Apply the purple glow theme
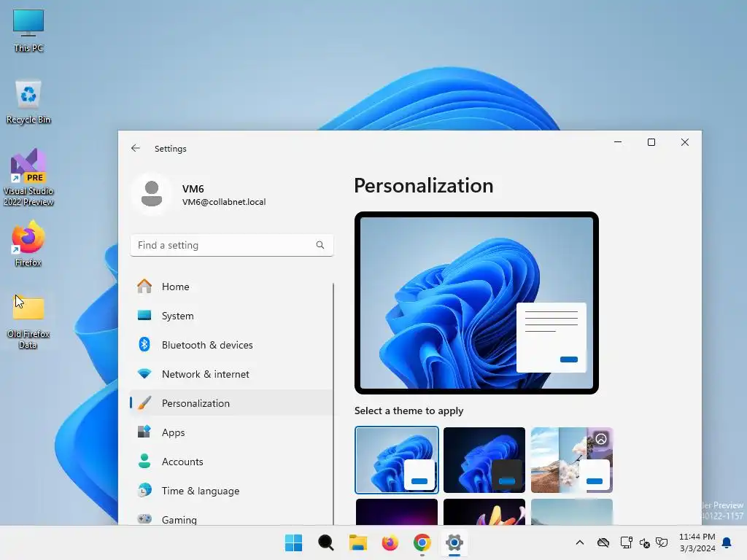The width and height of the screenshot is (747, 560). coord(397,512)
